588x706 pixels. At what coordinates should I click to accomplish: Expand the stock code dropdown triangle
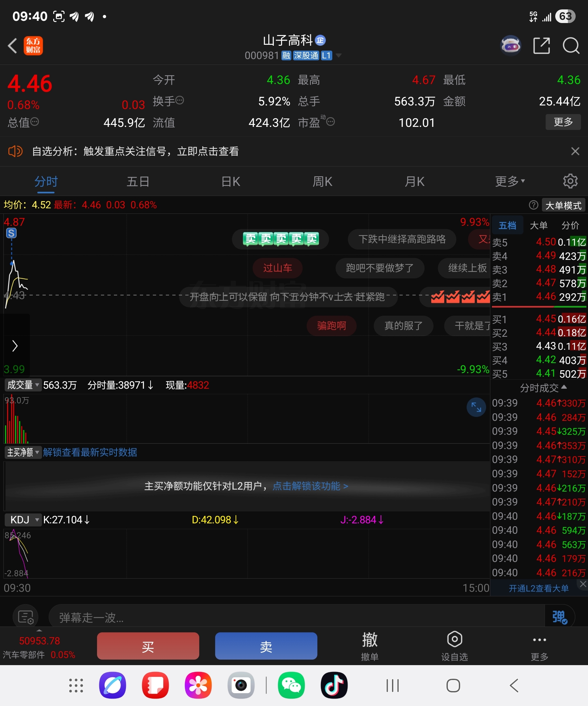click(338, 55)
